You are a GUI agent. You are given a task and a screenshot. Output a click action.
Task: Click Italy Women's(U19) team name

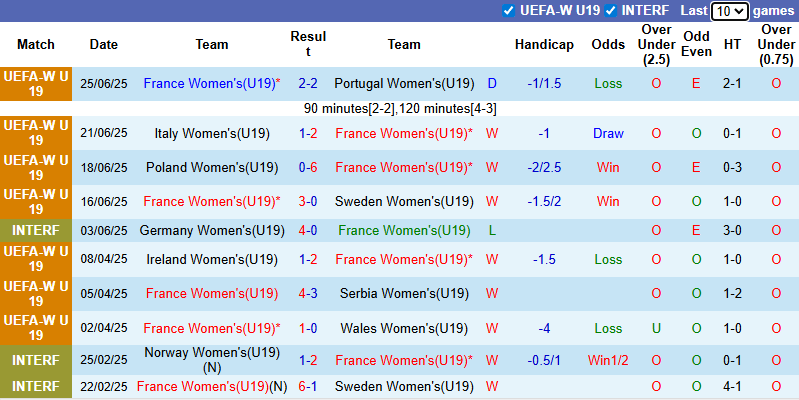211,133
